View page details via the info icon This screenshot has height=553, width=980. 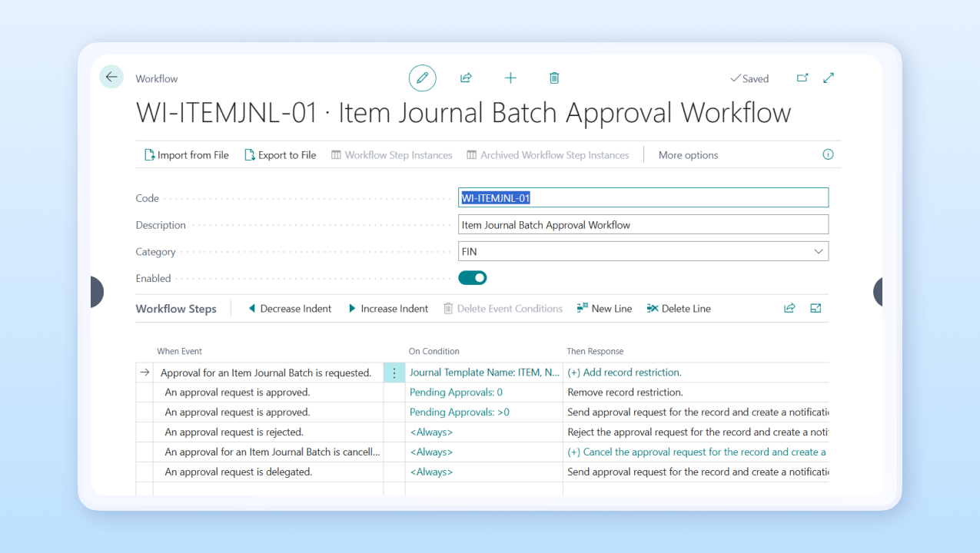coord(828,154)
